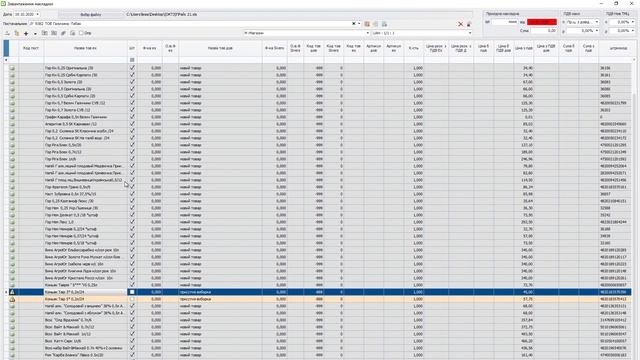
Task: Click the filter cell under Назва тов вх header
Action: coord(85,60)
